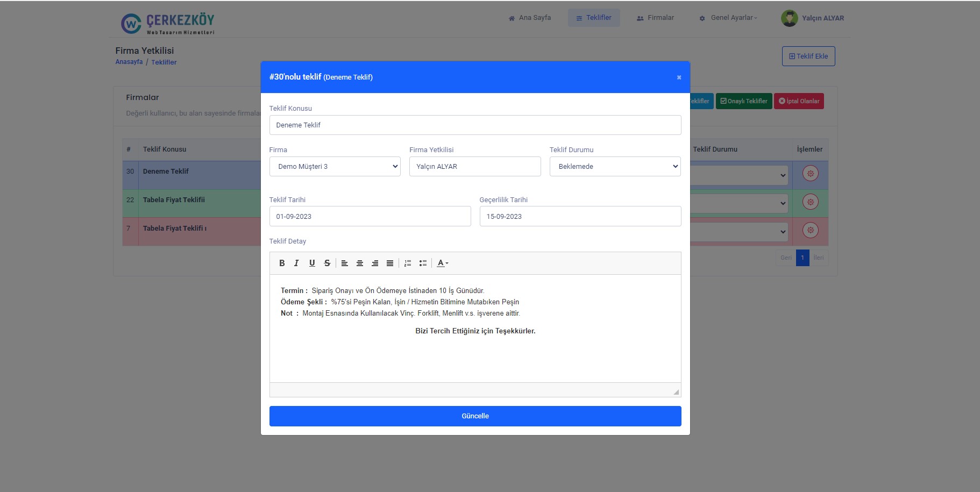
Task: Click into the Teklif Konusu text field
Action: pyautogui.click(x=475, y=125)
